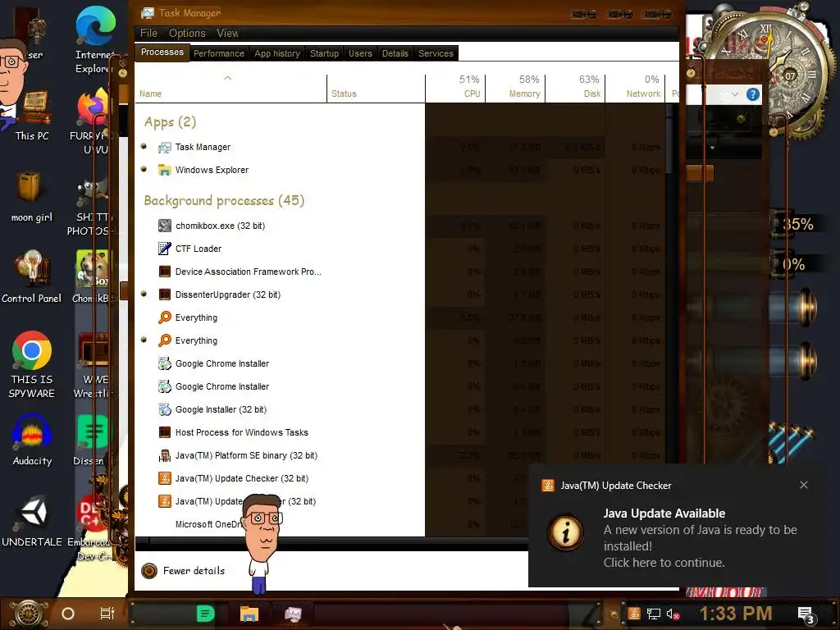Sort by the Network column header

click(636, 87)
